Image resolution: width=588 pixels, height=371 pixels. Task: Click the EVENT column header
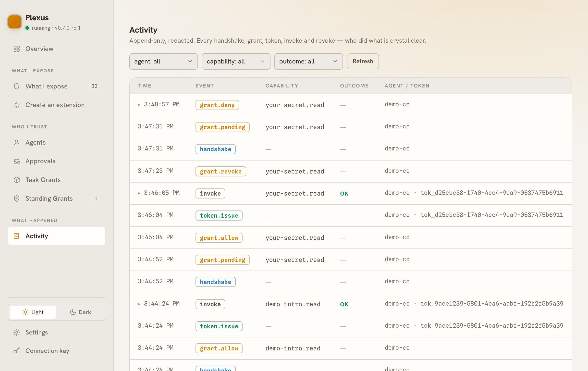coord(205,86)
